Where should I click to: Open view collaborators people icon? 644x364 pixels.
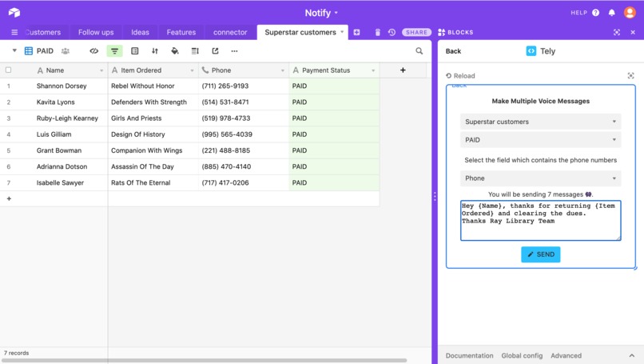click(66, 51)
